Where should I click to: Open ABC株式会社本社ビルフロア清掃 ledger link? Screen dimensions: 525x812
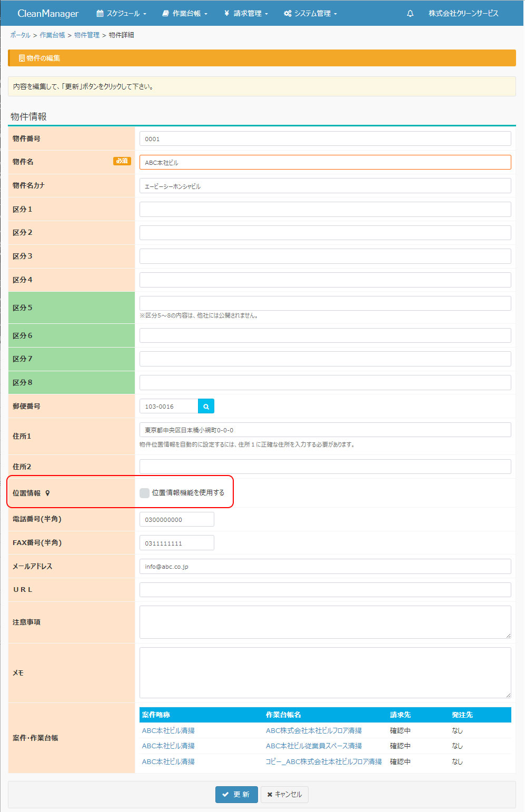(314, 730)
